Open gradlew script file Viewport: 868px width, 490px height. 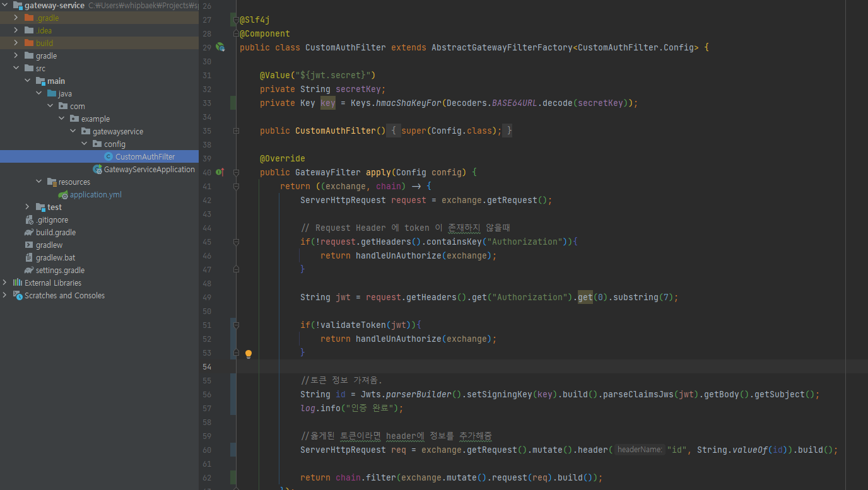49,245
